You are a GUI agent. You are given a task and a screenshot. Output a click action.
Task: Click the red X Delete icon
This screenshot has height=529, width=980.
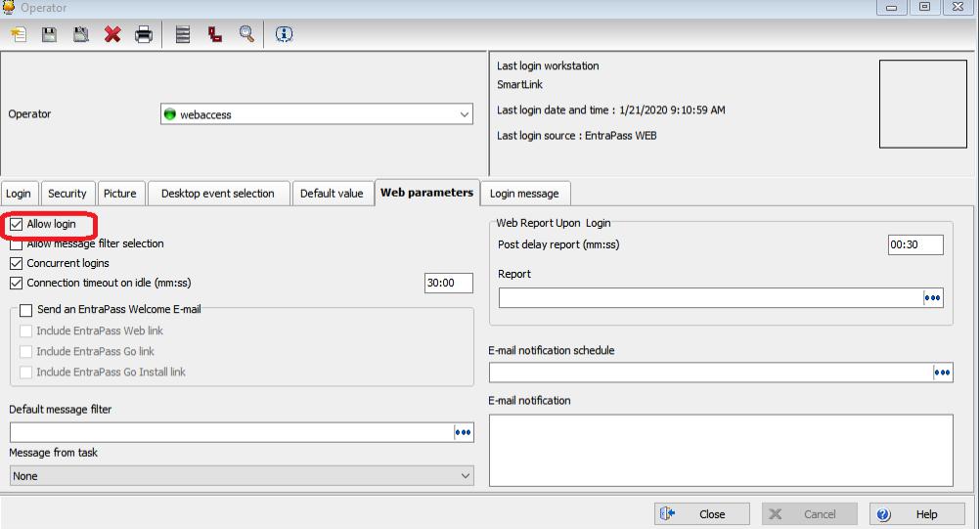(x=112, y=34)
